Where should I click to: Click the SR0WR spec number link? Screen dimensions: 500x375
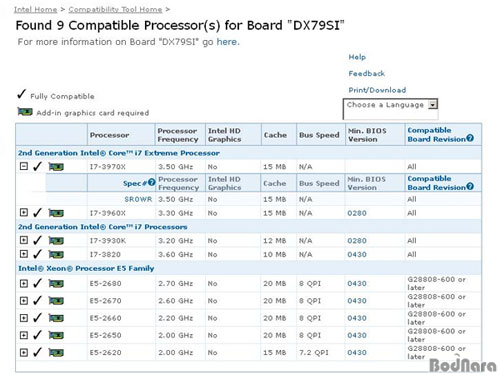click(138, 199)
